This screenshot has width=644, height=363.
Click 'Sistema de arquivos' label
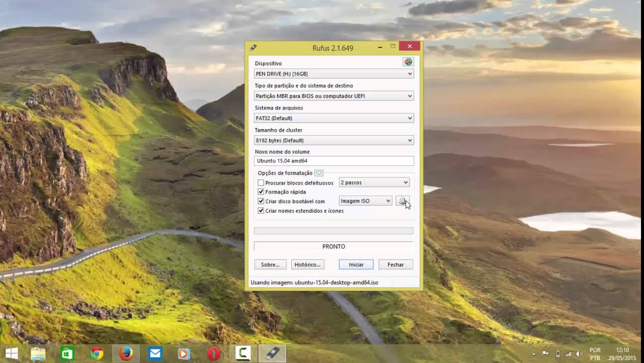click(279, 108)
